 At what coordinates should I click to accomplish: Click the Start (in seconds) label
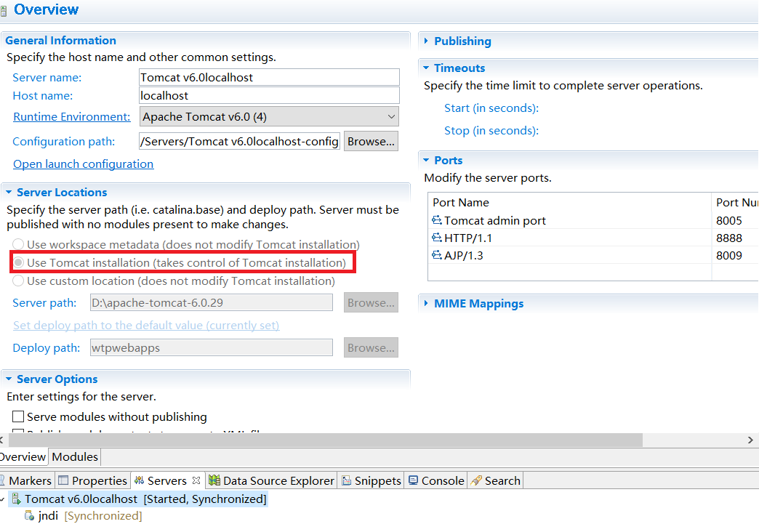tap(491, 108)
